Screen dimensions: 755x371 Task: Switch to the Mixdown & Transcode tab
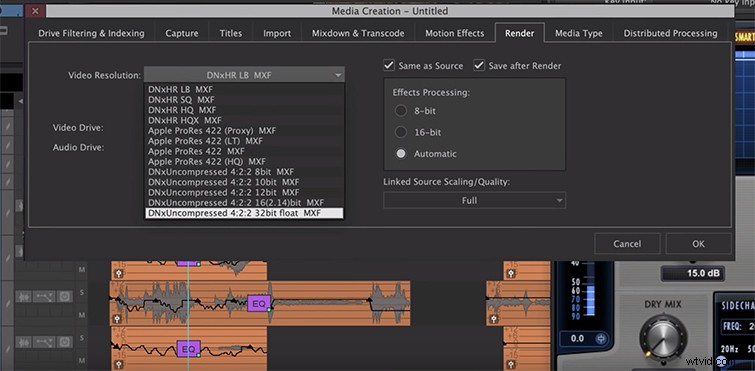point(358,33)
